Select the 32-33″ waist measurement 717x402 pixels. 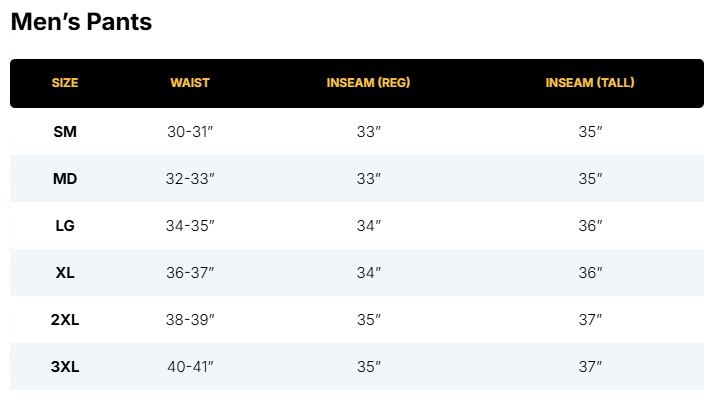[x=190, y=179]
